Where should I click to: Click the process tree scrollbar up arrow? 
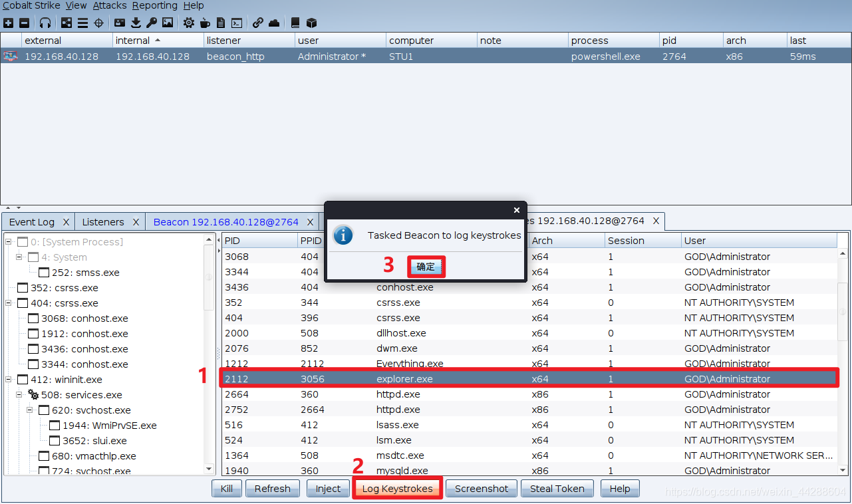coord(210,240)
